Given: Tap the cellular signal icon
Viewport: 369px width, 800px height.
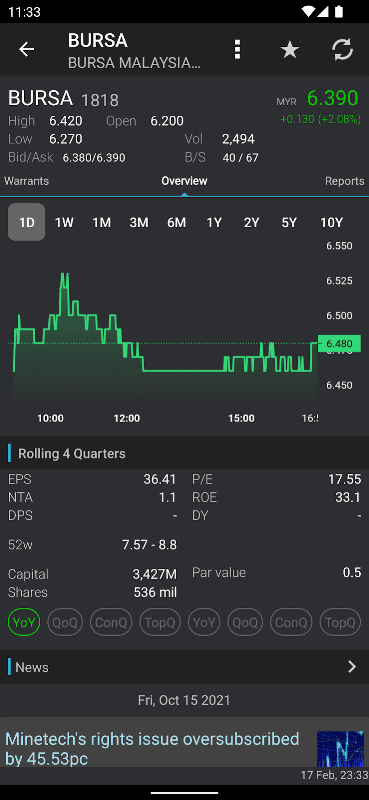Looking at the screenshot, I should pyautogui.click(x=323, y=11).
